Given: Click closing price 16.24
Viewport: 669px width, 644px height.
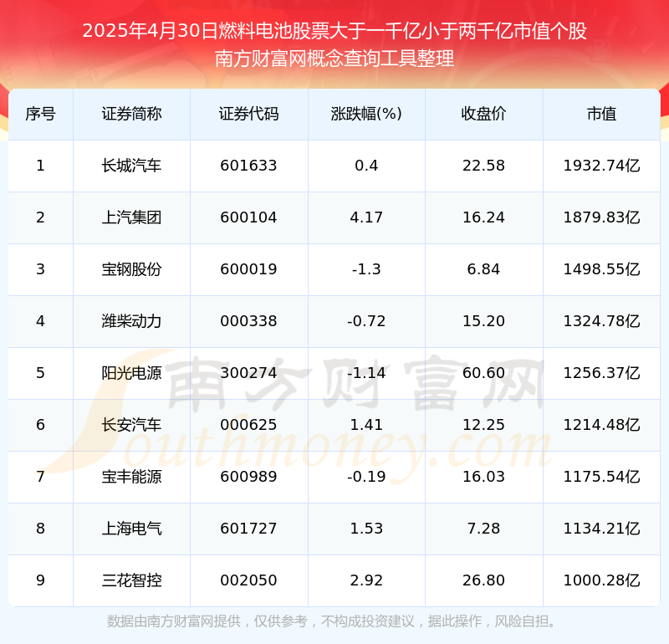Looking at the screenshot, I should (483, 217).
